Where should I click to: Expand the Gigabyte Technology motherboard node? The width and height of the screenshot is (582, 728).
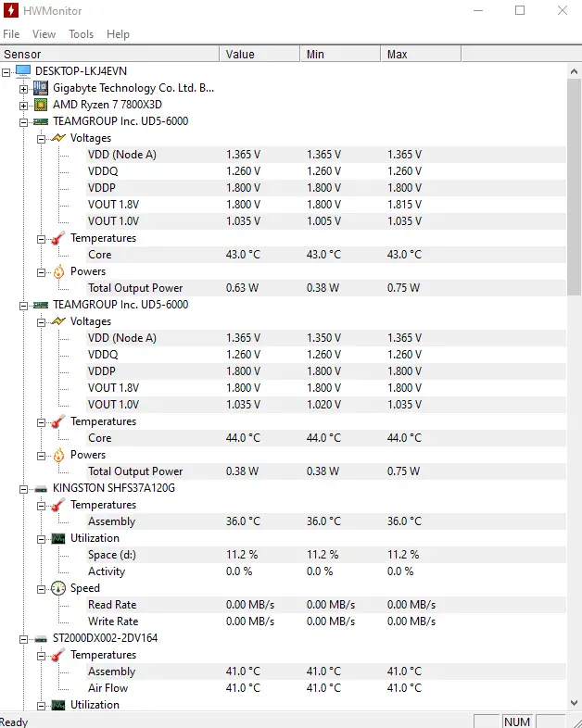[23, 89]
